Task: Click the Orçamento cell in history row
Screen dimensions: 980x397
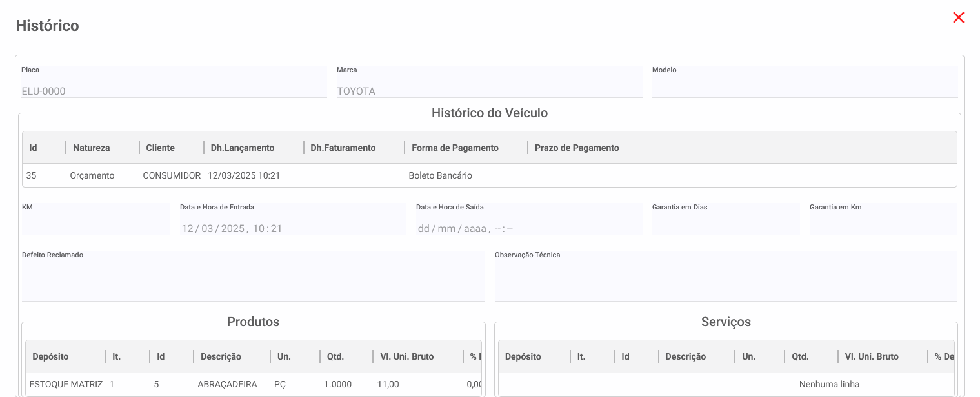Action: 92,175
